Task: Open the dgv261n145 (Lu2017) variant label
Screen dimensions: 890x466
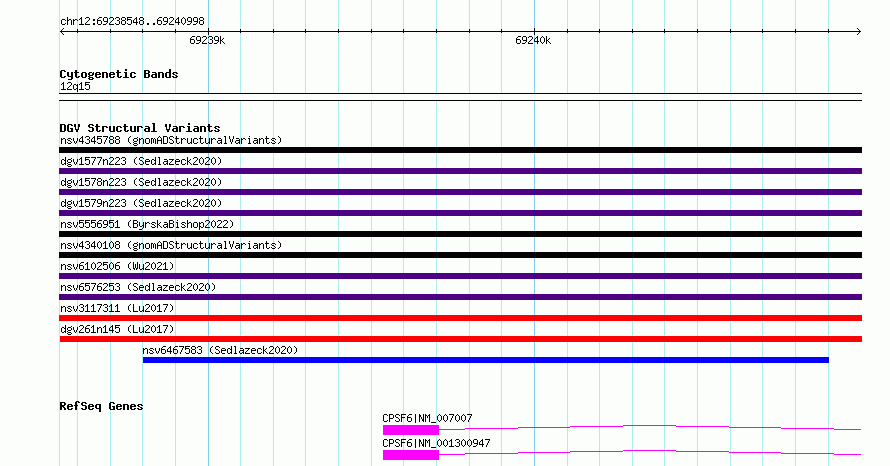Action: click(x=117, y=329)
